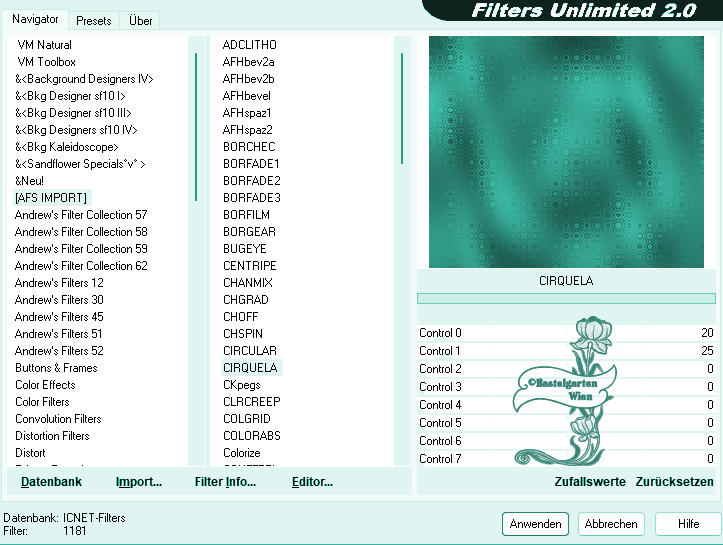
Task: Select the BUGEYE filter
Action: 244,249
